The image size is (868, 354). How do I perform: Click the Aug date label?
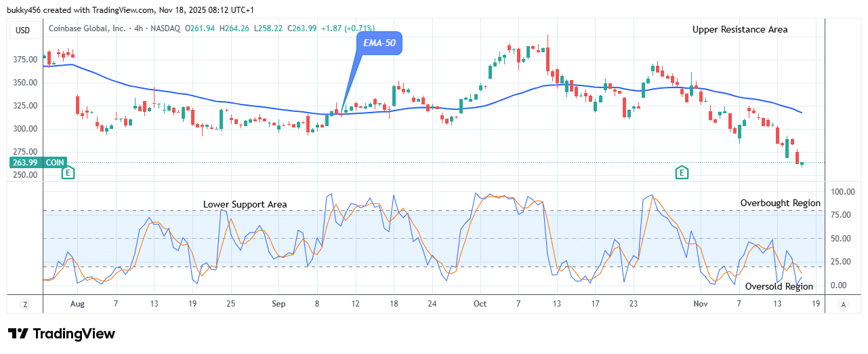77,304
